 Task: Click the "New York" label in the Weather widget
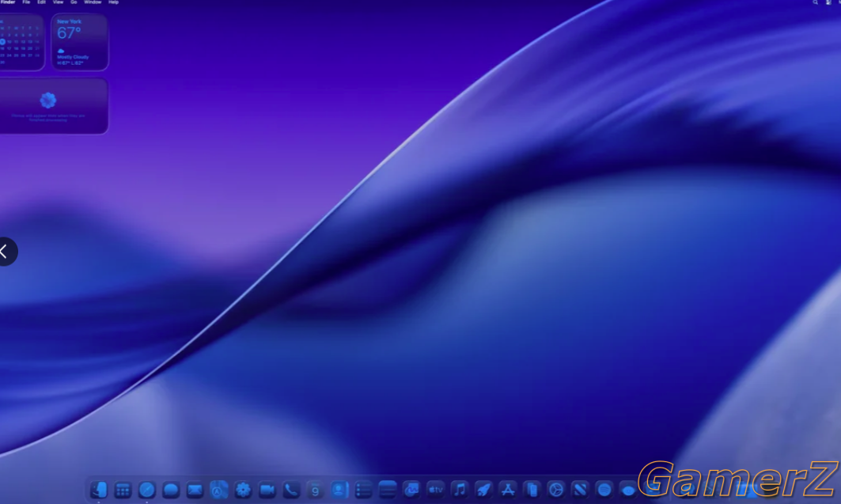pos(69,22)
